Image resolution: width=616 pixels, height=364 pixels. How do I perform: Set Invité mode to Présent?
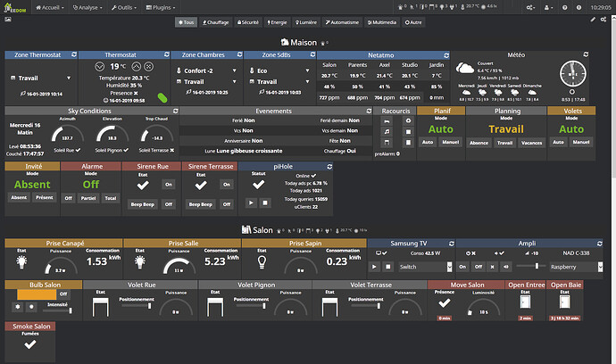pos(45,197)
